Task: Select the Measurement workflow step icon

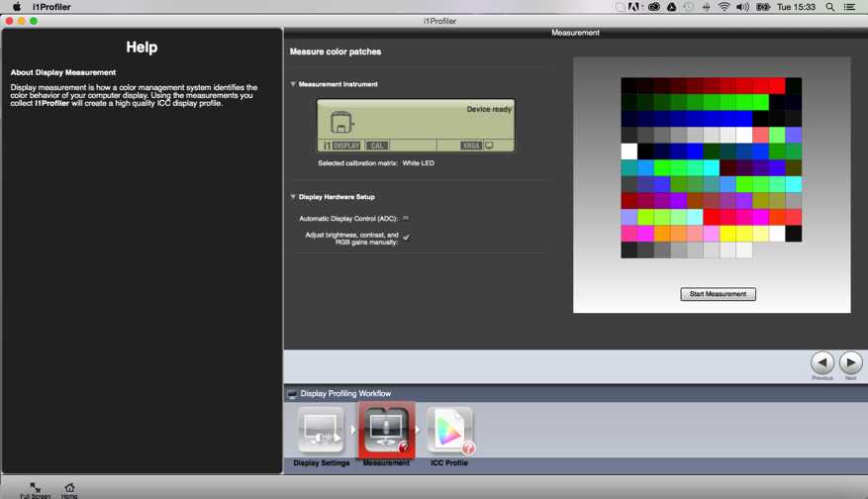Action: point(386,430)
